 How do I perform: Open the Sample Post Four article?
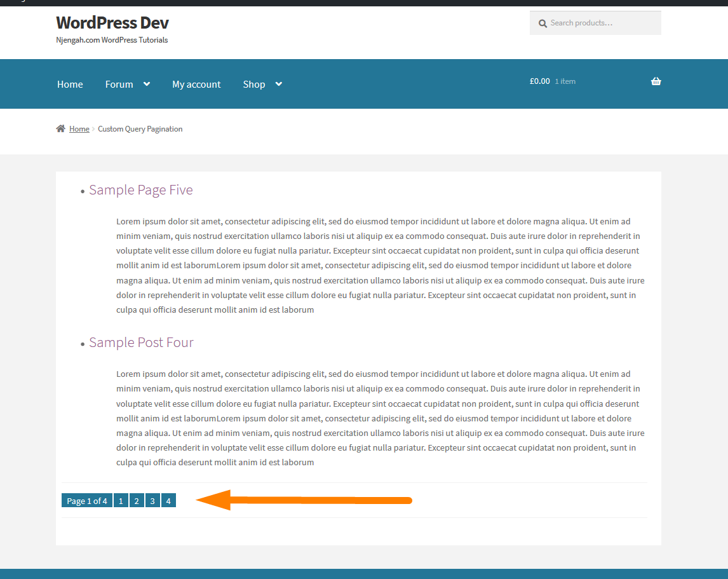point(141,342)
